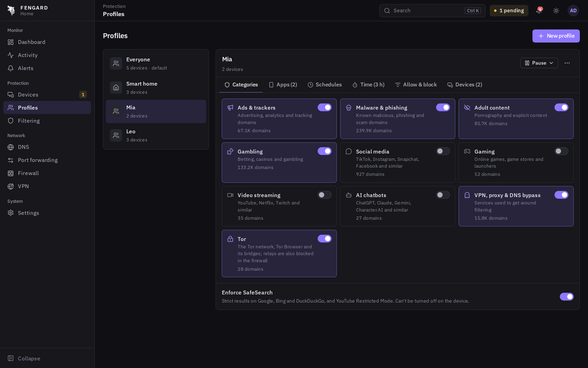Toggle Enforce SafeSearch switch
588x368 pixels.
566,297
